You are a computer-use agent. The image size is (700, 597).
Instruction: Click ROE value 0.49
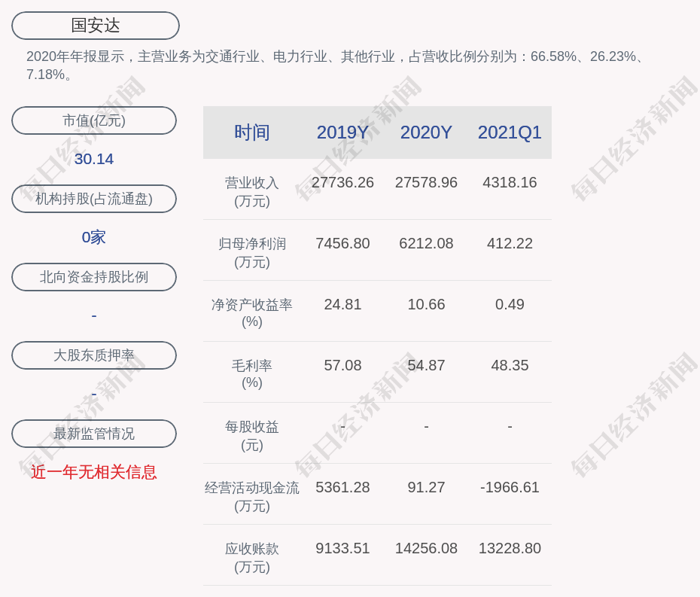(x=510, y=305)
